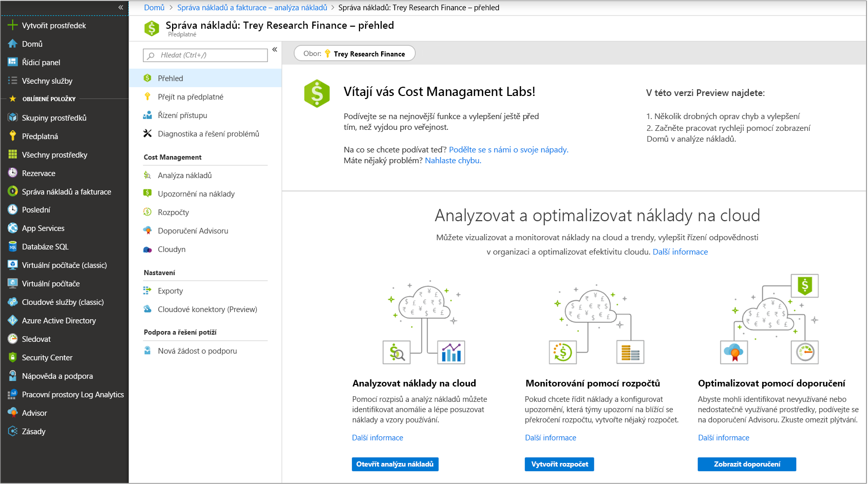Image resolution: width=868 pixels, height=484 pixels.
Task: Select the Přehled menu item
Action: point(205,78)
